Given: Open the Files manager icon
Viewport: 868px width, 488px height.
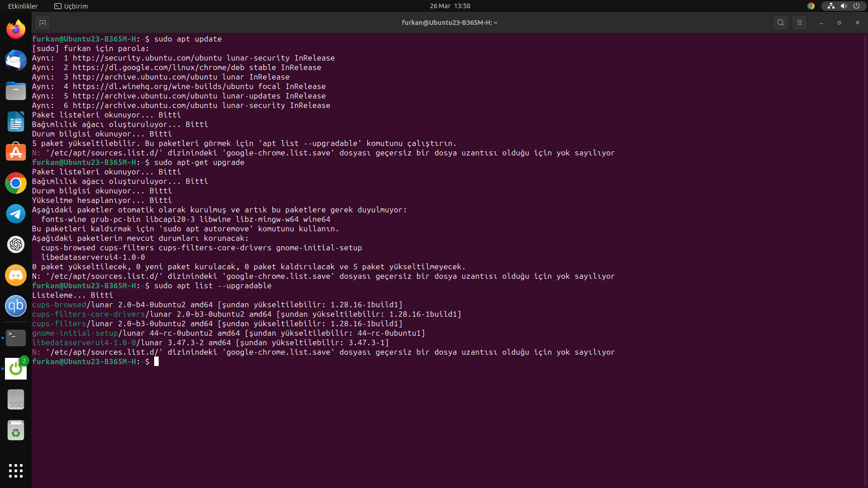Looking at the screenshot, I should pos(16,91).
